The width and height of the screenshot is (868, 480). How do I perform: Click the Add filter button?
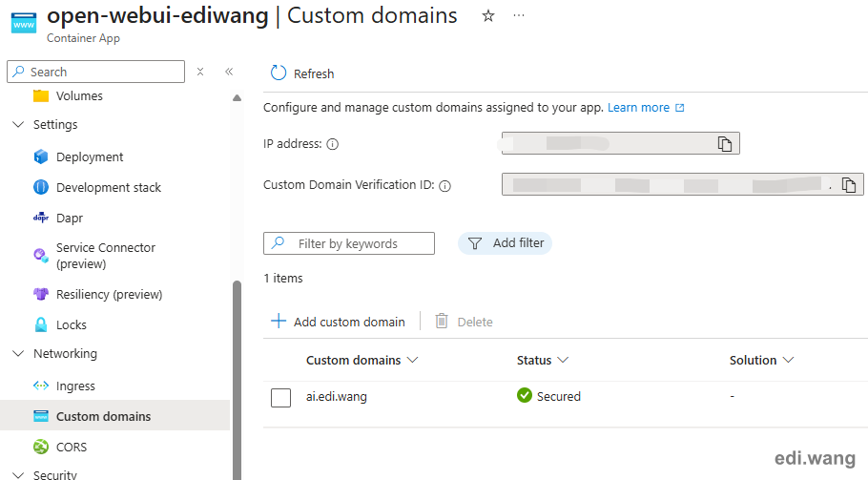click(505, 243)
